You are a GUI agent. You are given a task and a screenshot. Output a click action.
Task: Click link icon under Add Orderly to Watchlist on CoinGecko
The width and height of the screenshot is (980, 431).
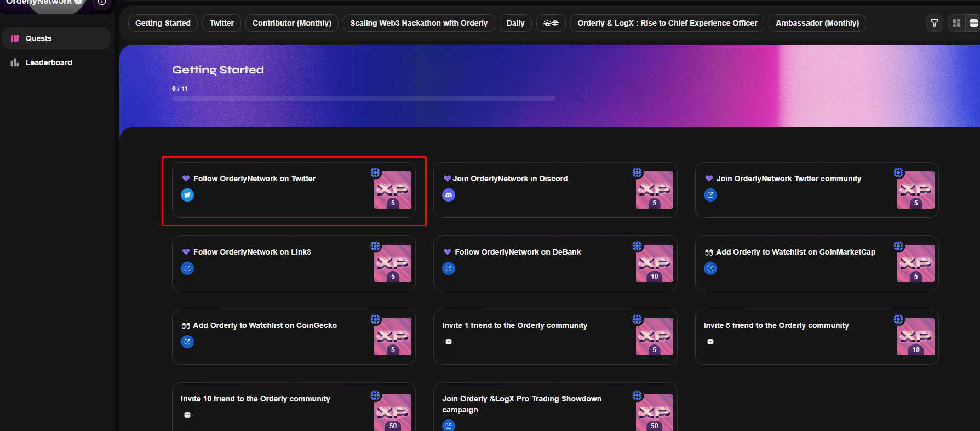point(187,342)
